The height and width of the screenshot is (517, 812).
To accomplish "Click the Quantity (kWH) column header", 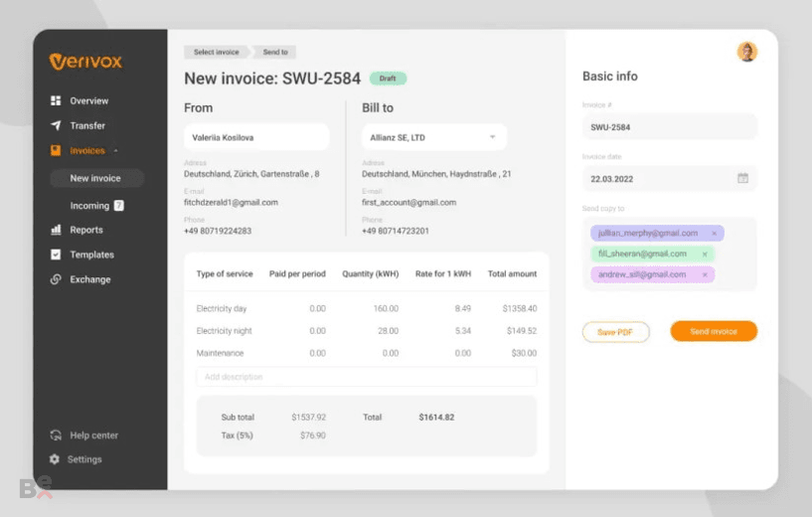I will click(x=371, y=273).
